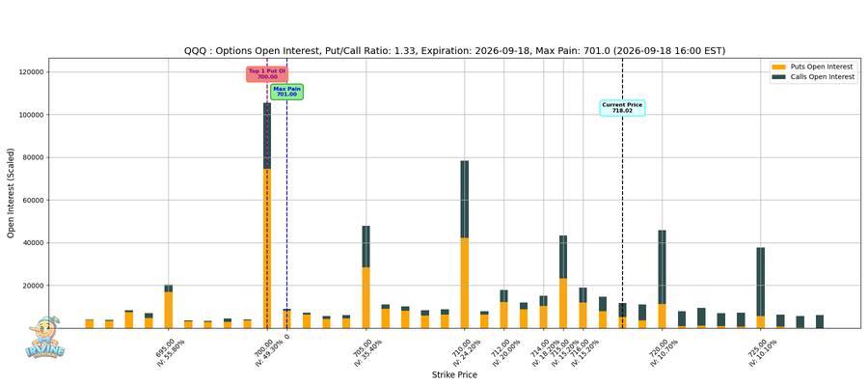Select the "Puts Open Interest" legend label
This screenshot has width=868, height=386.
pos(823,67)
